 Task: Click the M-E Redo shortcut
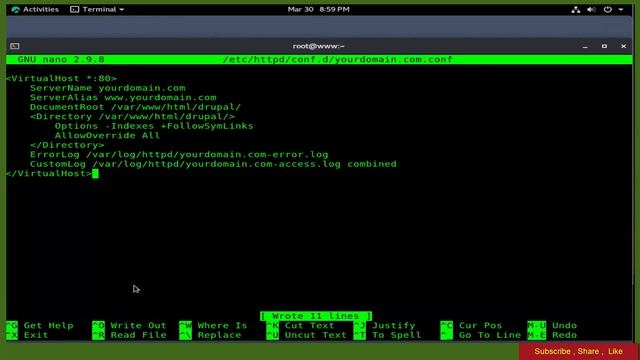click(552, 335)
